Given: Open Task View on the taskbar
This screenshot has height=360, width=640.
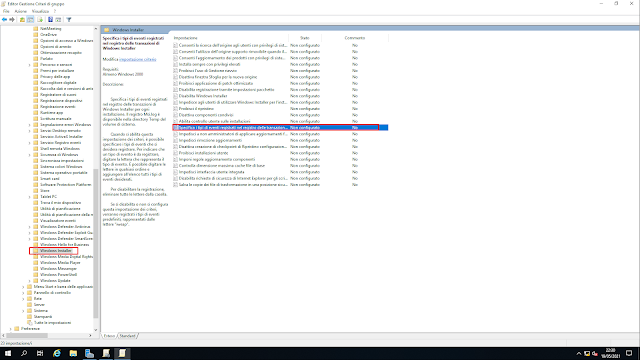Looking at the screenshot, I should [x=40, y=353].
